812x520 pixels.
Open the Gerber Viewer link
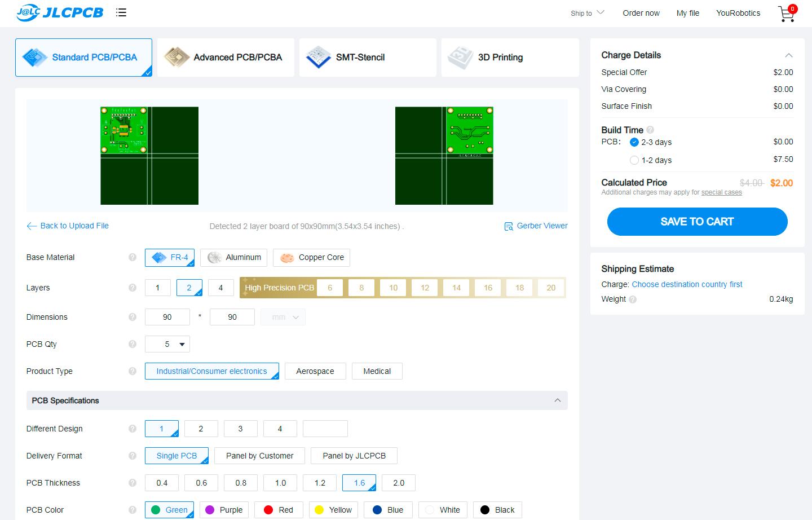(542, 226)
